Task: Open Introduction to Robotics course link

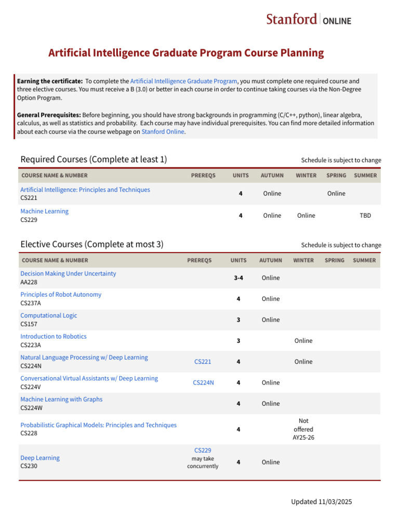Action: click(54, 337)
